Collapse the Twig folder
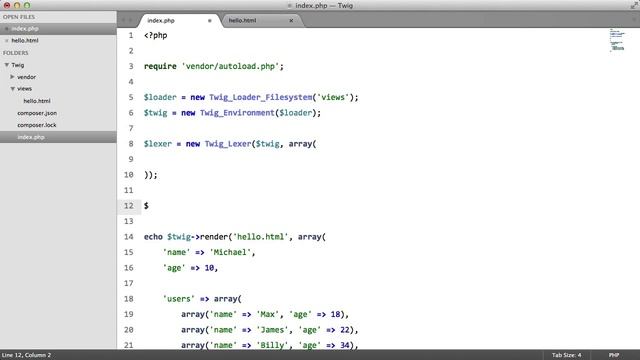This screenshot has width=640, height=360. 7,65
